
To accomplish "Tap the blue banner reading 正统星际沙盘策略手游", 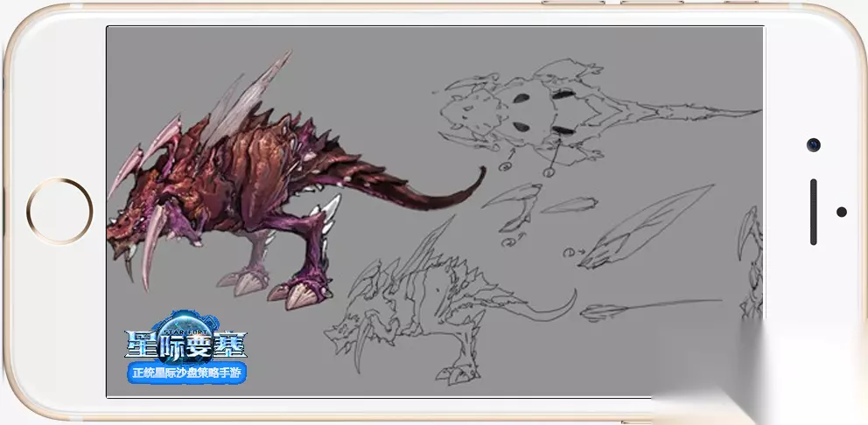I will [186, 373].
